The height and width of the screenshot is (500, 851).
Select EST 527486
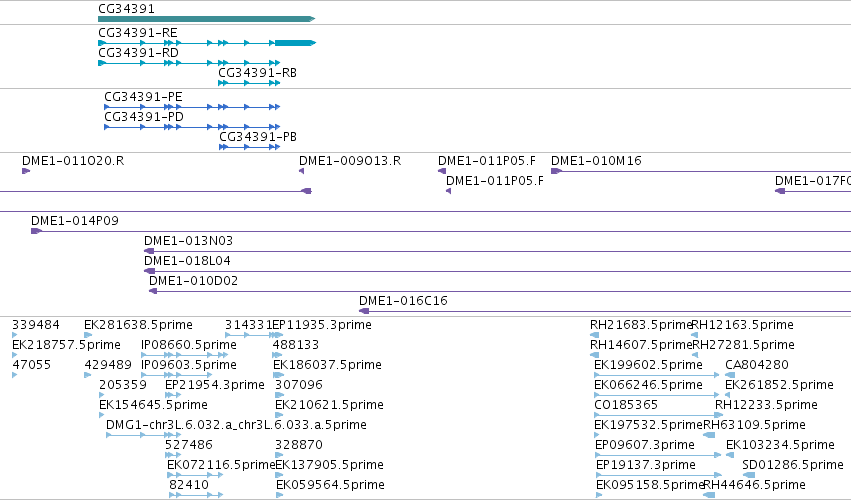point(189,446)
